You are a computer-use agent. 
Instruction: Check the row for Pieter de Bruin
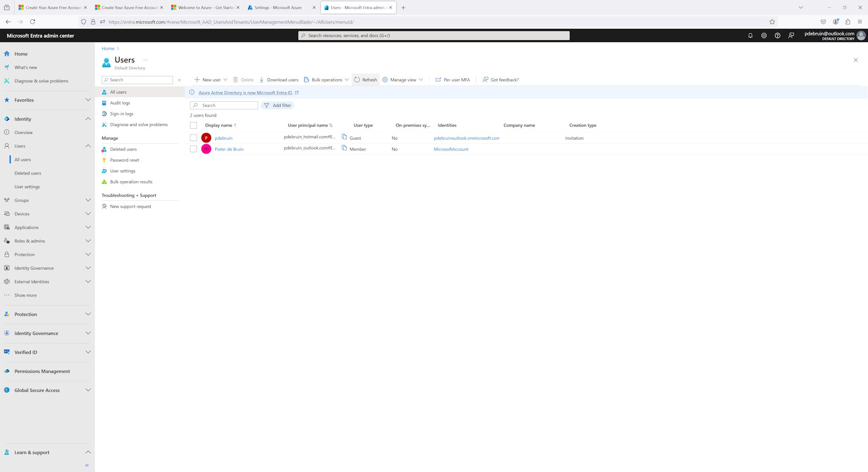tap(193, 149)
